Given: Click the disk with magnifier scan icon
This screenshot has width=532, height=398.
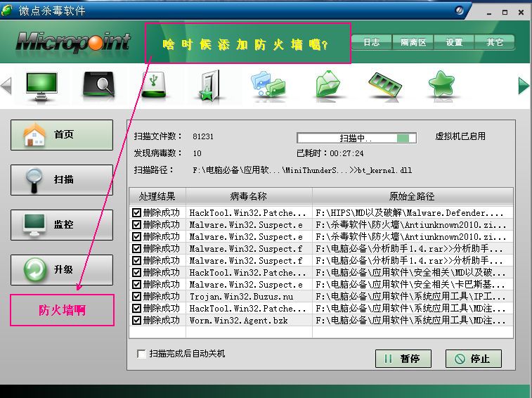Looking at the screenshot, I should (x=98, y=85).
